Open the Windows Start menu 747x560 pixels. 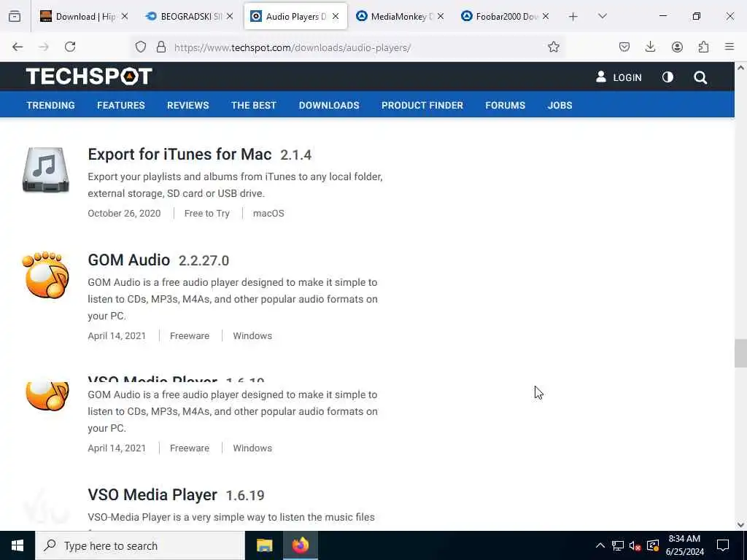(18, 545)
